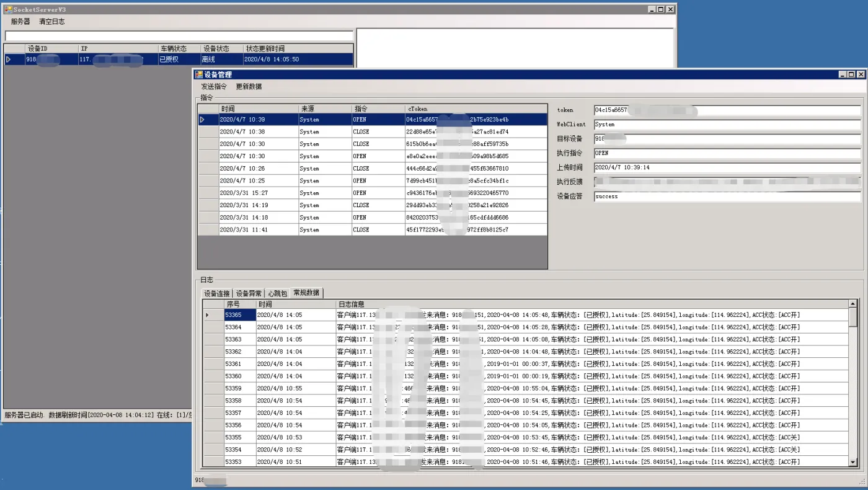This screenshot has height=490, width=868.
Task: Sort by the 设备状态 column header
Action: [221, 48]
